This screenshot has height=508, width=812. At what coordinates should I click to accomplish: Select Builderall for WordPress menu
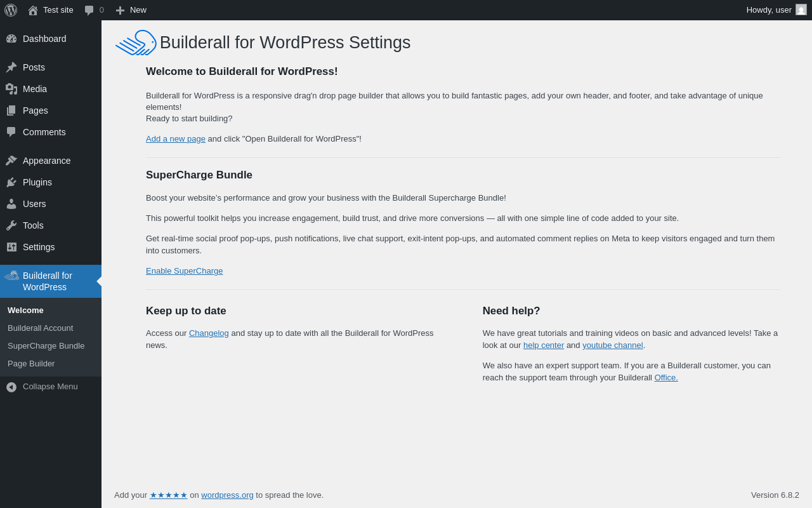[51, 281]
